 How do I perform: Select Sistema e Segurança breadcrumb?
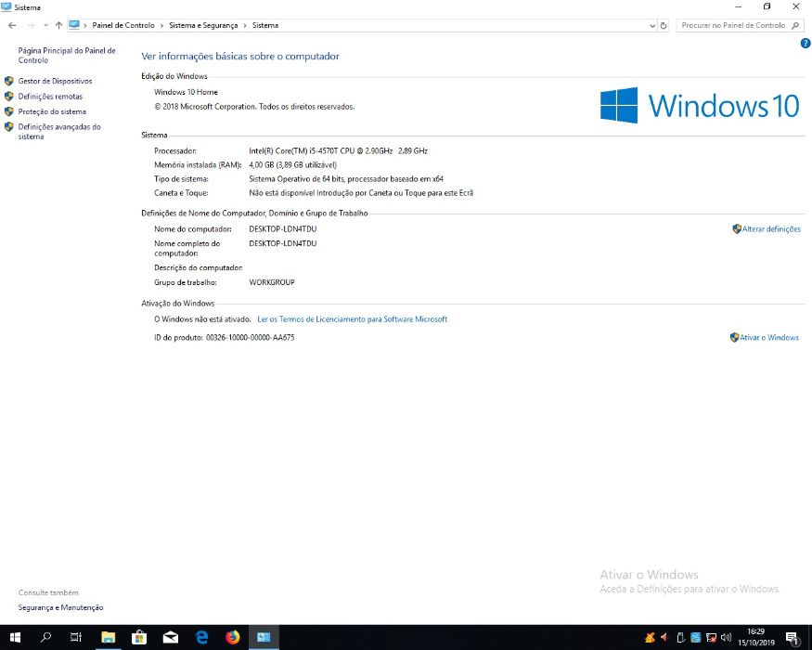(x=203, y=25)
